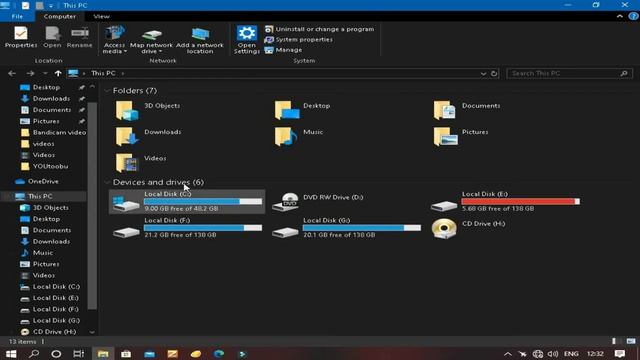Screen dimensions: 640x360
Task: Click Local Disk (F:) usage bar
Action: pyautogui.click(x=203, y=228)
